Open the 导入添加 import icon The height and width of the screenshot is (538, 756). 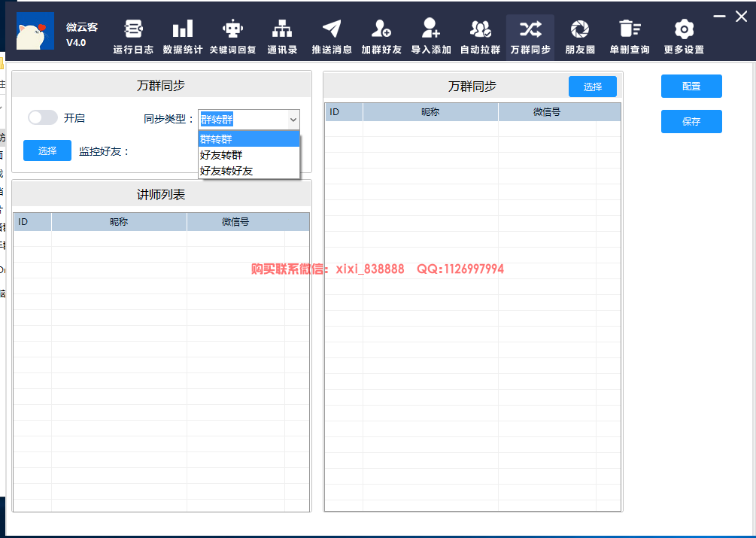tap(431, 30)
